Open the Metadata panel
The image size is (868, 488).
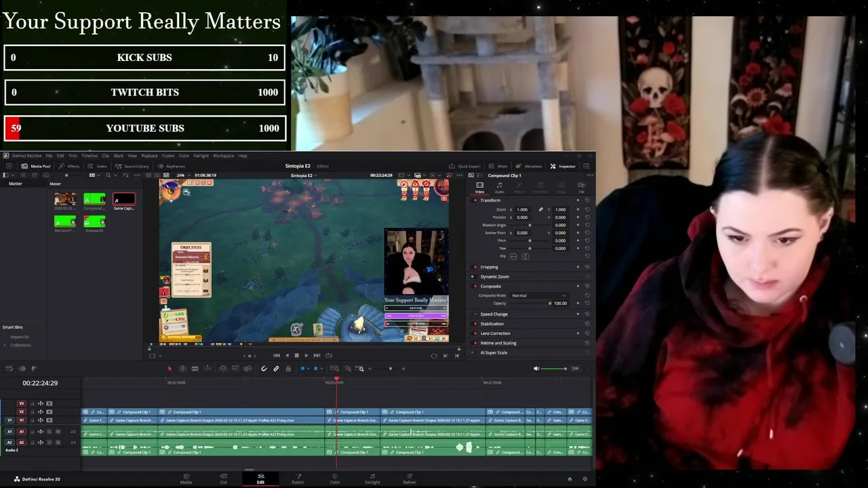point(529,166)
